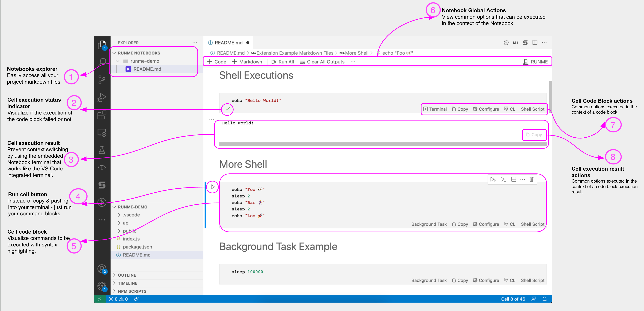This screenshot has width=644, height=311.
Task: Collapse the runme-demo folder in Runme Notebooks
Action: click(118, 61)
